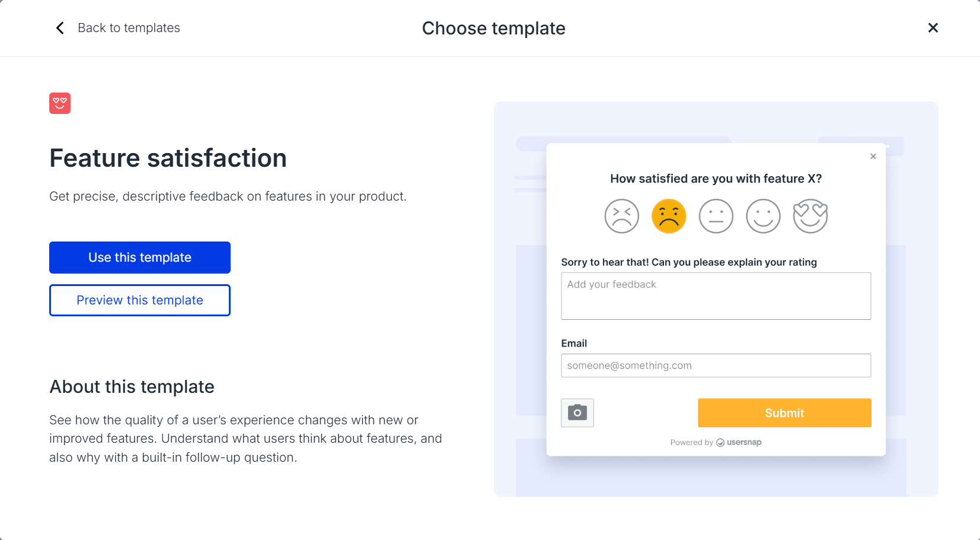
Task: Click the back arrow chevron icon
Action: click(60, 28)
